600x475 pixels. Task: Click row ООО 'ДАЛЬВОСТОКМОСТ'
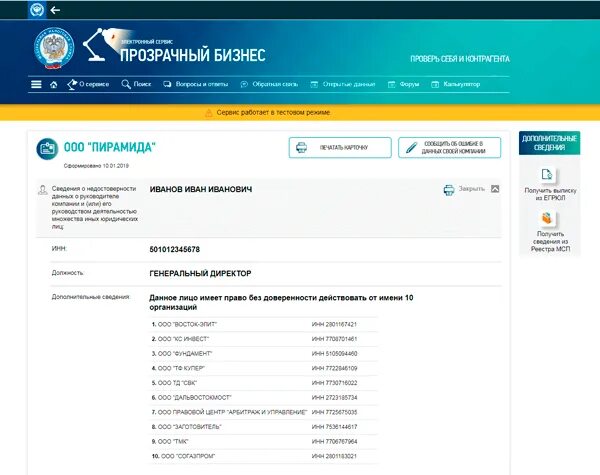(x=263, y=398)
